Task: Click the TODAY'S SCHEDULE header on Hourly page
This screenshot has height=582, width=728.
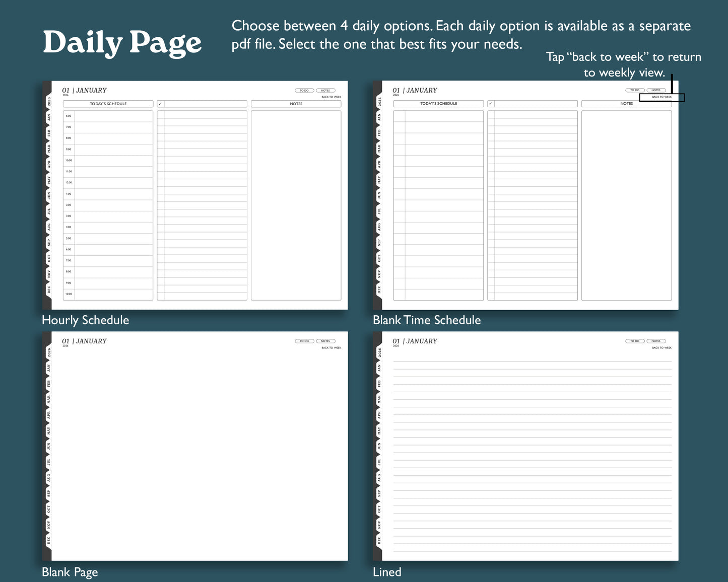Action: click(108, 104)
